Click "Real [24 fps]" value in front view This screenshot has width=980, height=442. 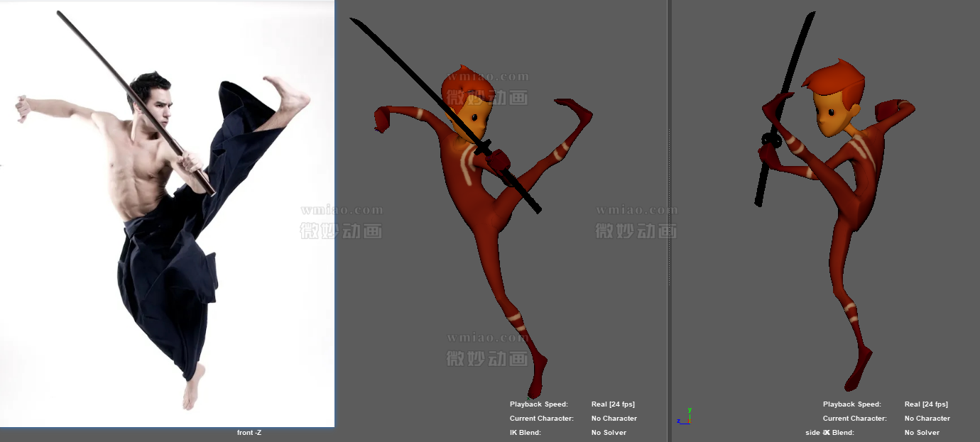tap(613, 404)
